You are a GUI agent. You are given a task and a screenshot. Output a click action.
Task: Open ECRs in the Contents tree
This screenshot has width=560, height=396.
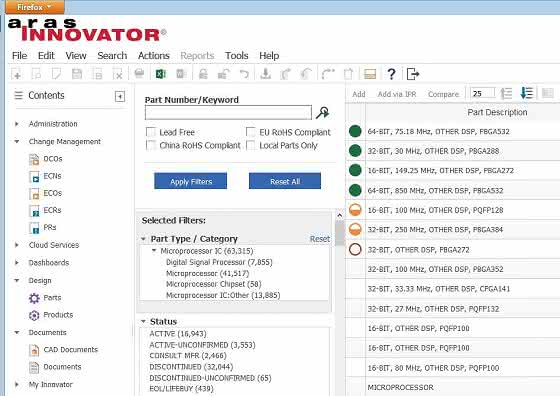click(52, 210)
